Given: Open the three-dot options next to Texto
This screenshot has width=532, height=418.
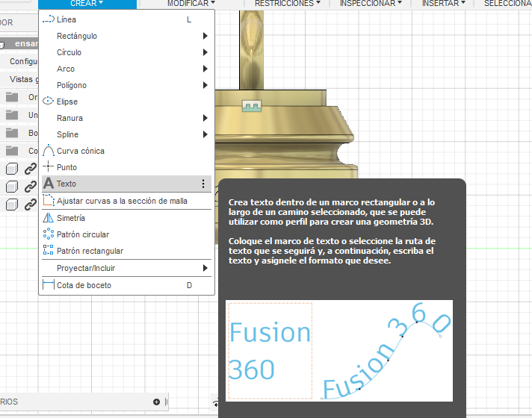Looking at the screenshot, I should point(203,184).
